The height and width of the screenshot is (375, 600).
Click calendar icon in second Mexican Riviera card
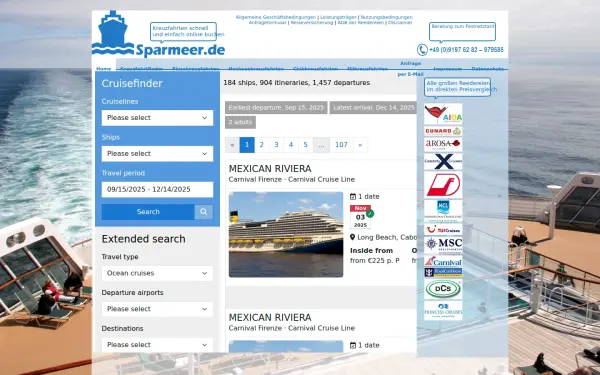click(x=353, y=345)
